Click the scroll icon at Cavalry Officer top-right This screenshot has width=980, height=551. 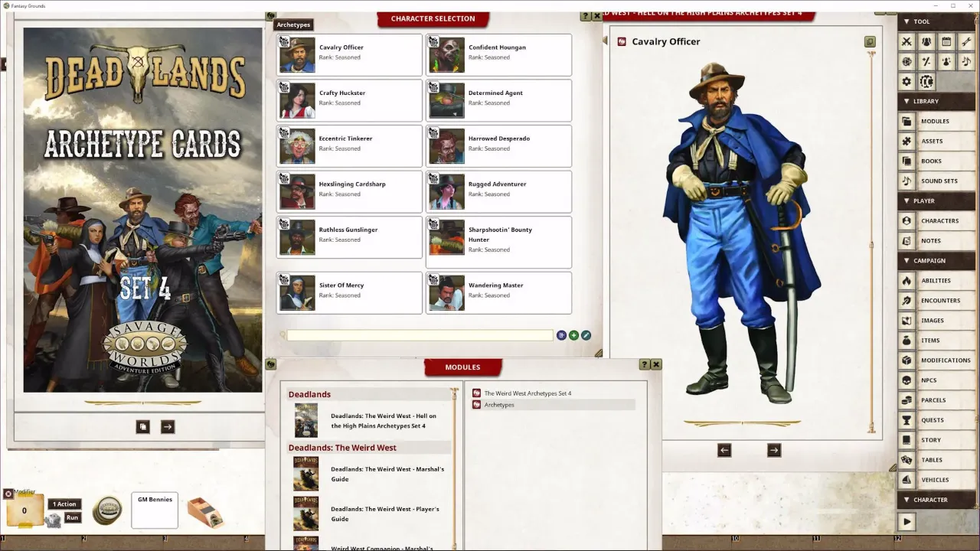point(870,41)
